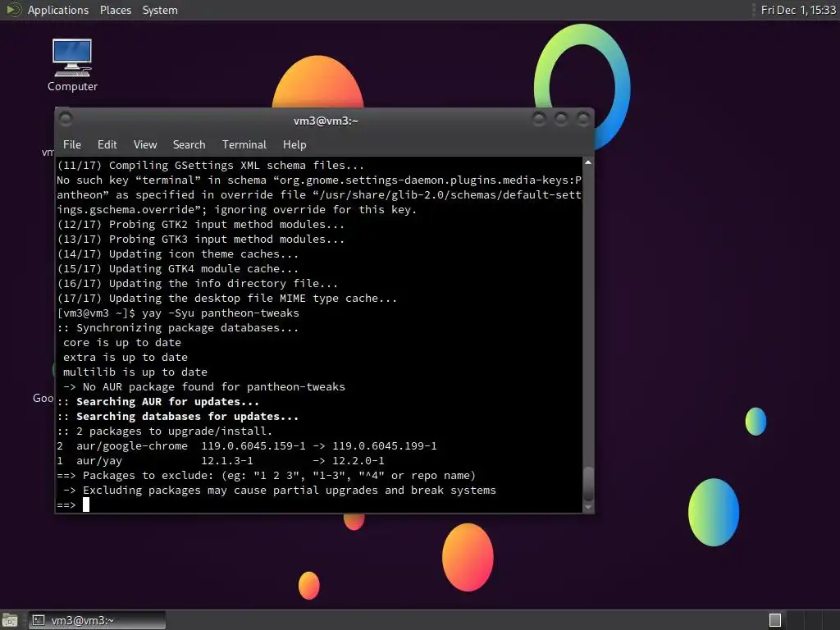Click the terminal scrollbar down arrow
Image resolution: width=840 pixels, height=630 pixels.
point(588,507)
